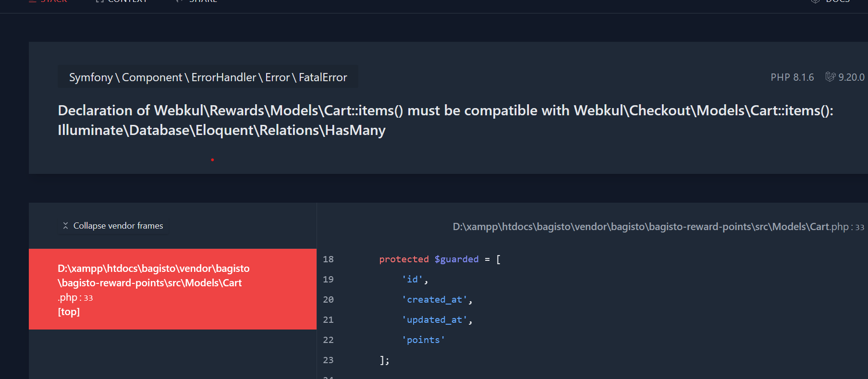Image resolution: width=868 pixels, height=379 pixels.
Task: Select the red Cart.php:33 stack frame
Action: coord(172,289)
